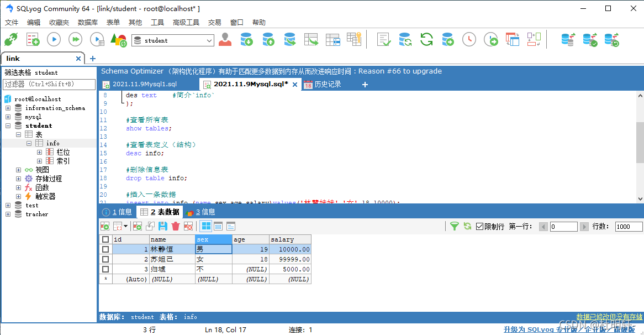This screenshot has width=644, height=335.
Task: Close the link connection tab
Action: pos(78,59)
